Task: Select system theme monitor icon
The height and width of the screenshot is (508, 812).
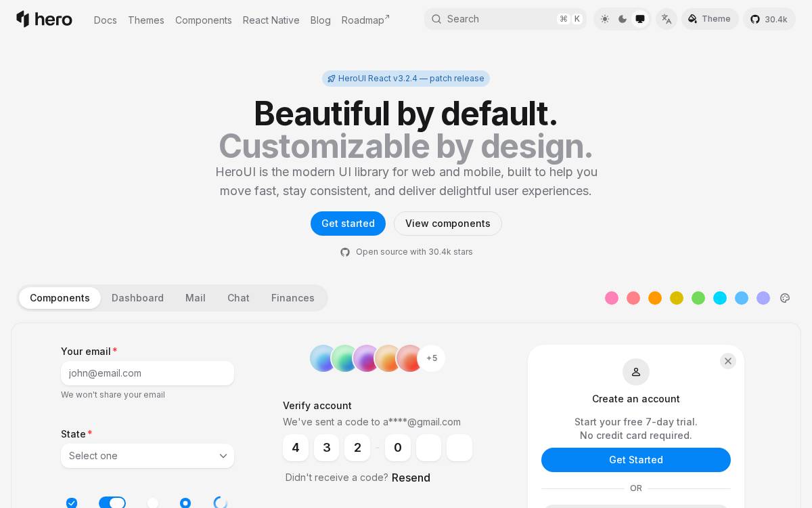Action: pyautogui.click(x=640, y=19)
